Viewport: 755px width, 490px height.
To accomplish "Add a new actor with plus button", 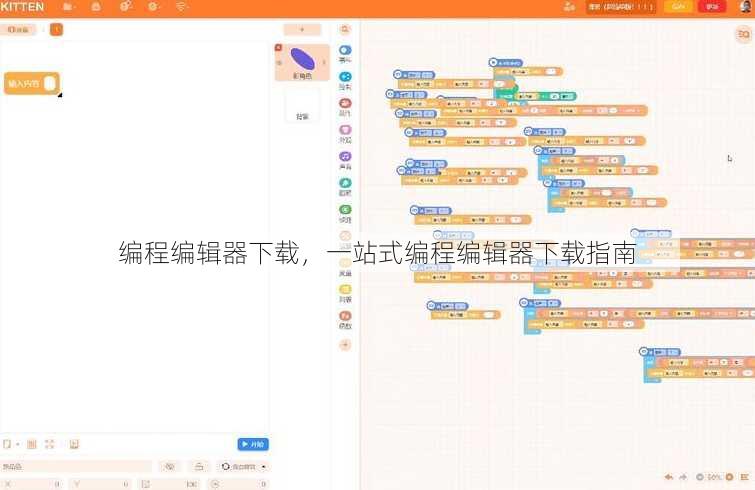I will (302, 29).
